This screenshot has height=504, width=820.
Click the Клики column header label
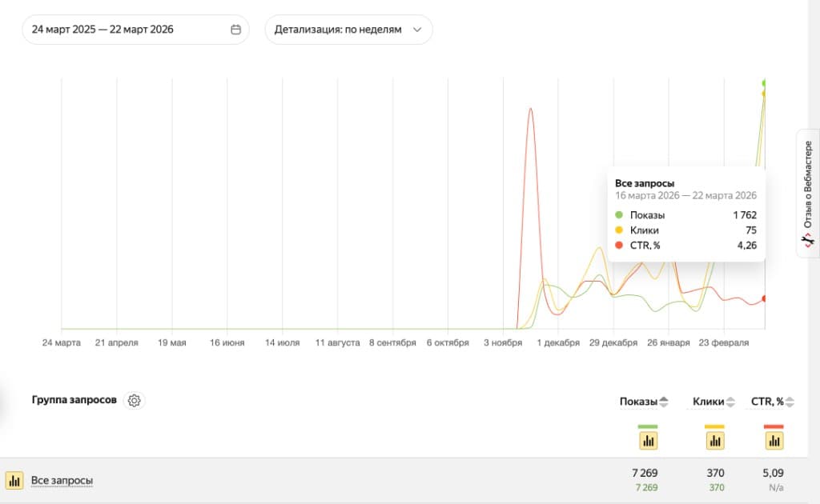[708, 402]
